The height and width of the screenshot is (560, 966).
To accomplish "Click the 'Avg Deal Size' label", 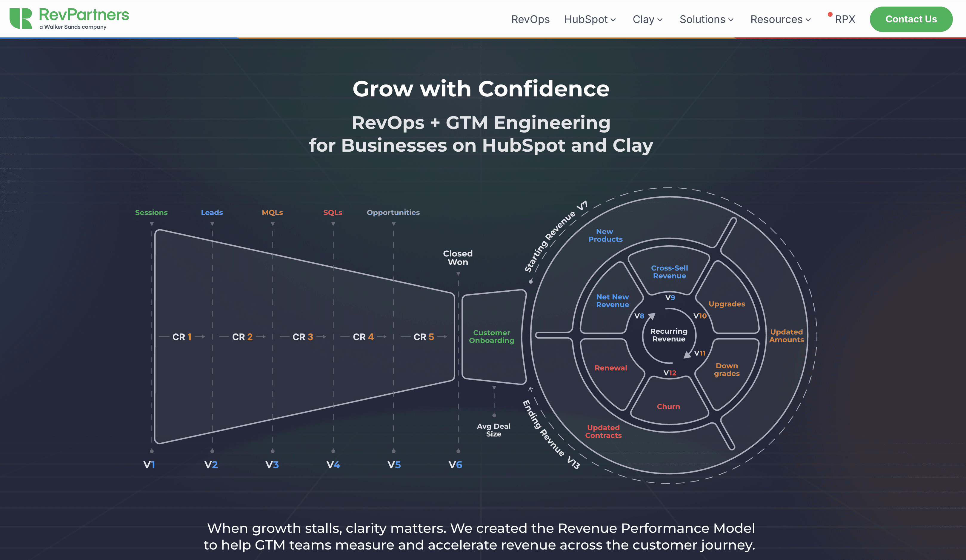I will click(x=494, y=430).
